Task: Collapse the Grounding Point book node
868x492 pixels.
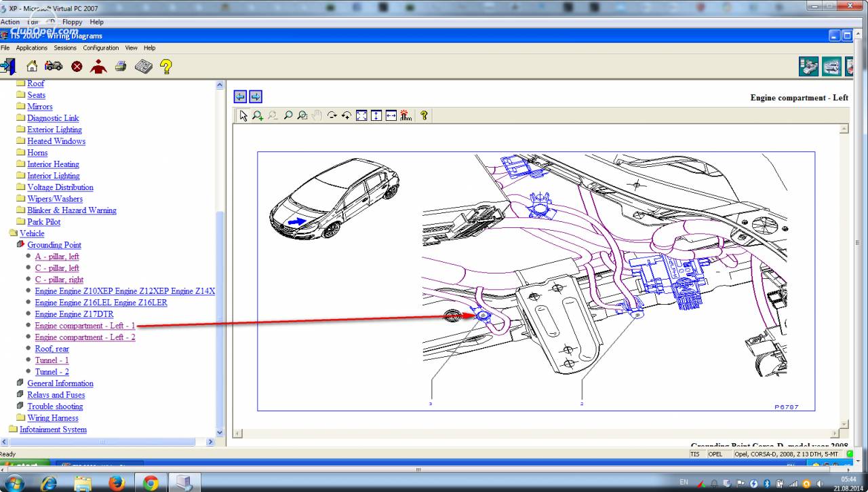Action: point(20,244)
